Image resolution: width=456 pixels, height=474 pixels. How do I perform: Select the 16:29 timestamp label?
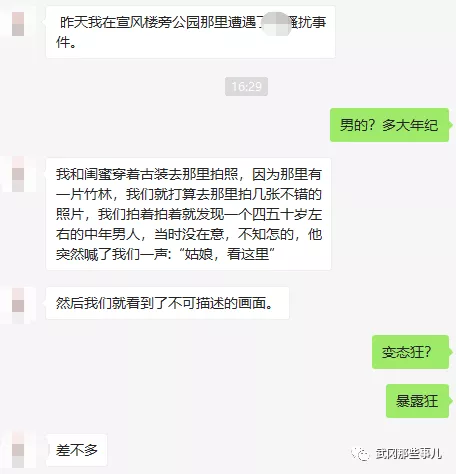246,87
